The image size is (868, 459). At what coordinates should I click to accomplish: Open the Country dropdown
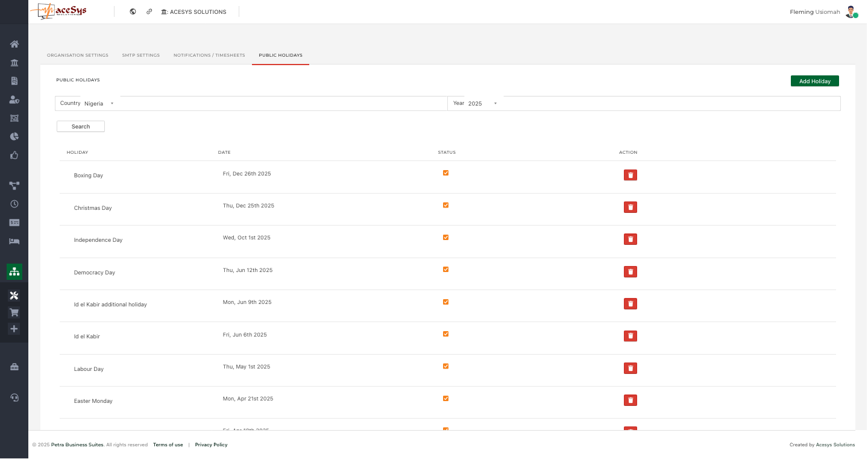[x=99, y=104]
